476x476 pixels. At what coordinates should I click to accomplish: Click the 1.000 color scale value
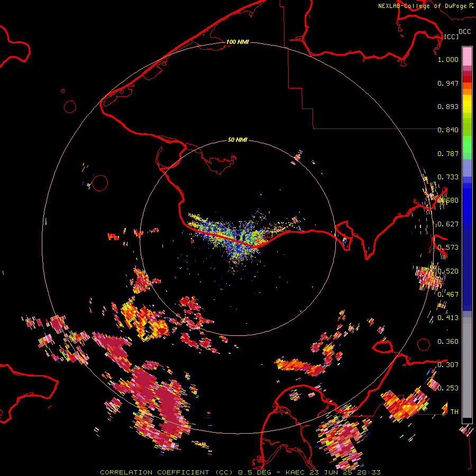pos(448,59)
